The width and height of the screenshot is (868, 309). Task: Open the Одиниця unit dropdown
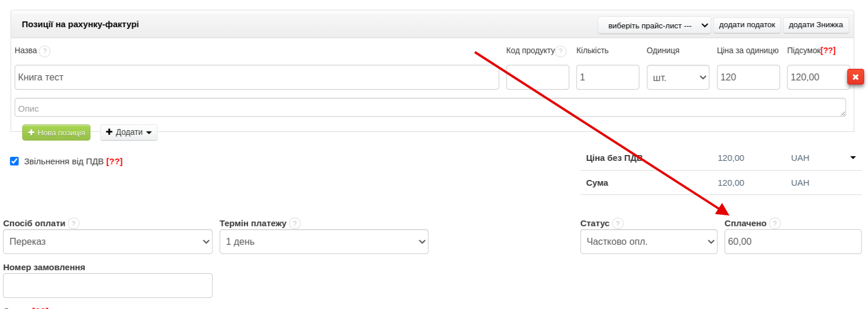click(677, 78)
